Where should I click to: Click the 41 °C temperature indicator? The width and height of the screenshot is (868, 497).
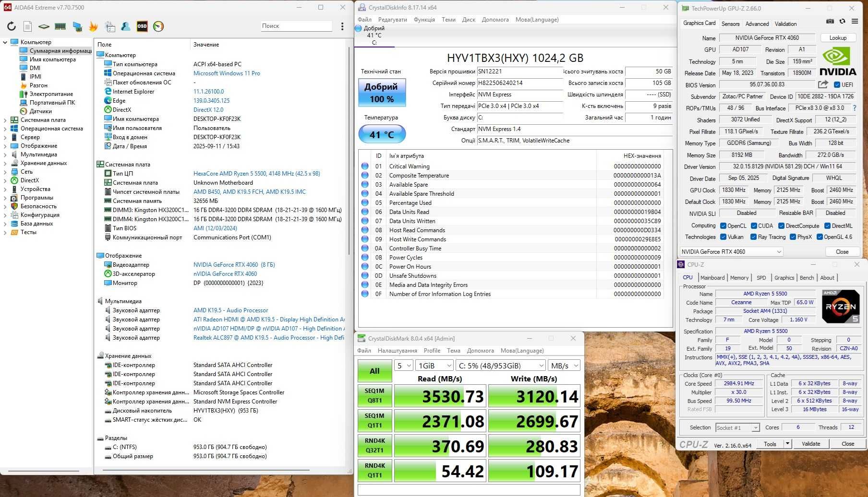[x=382, y=134]
